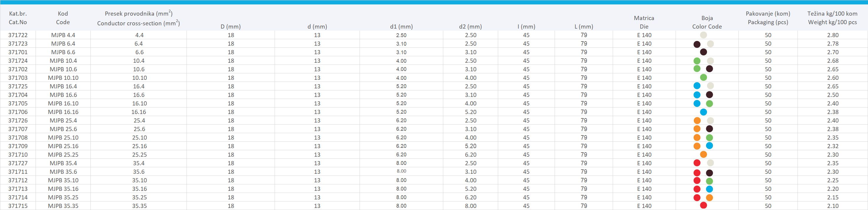Viewport: 868px width, 210px height.
Task: Select the orange dot in row MJPB 25.25
Action: 703,155
